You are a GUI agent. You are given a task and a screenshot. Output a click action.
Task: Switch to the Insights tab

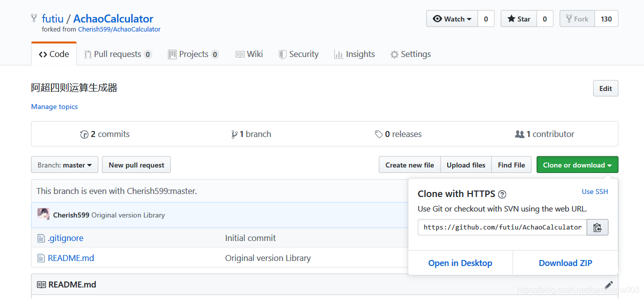[x=354, y=54]
